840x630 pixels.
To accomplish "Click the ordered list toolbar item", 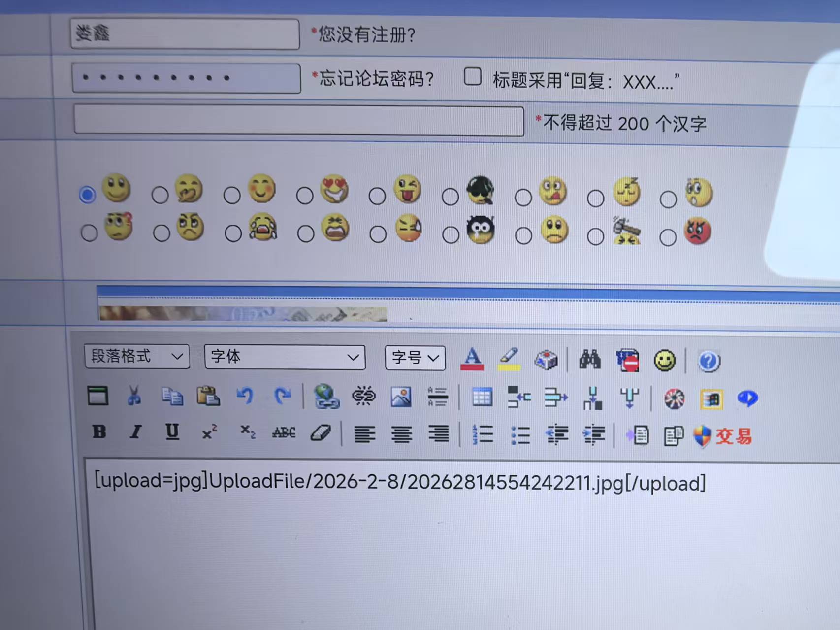I will pyautogui.click(x=482, y=434).
